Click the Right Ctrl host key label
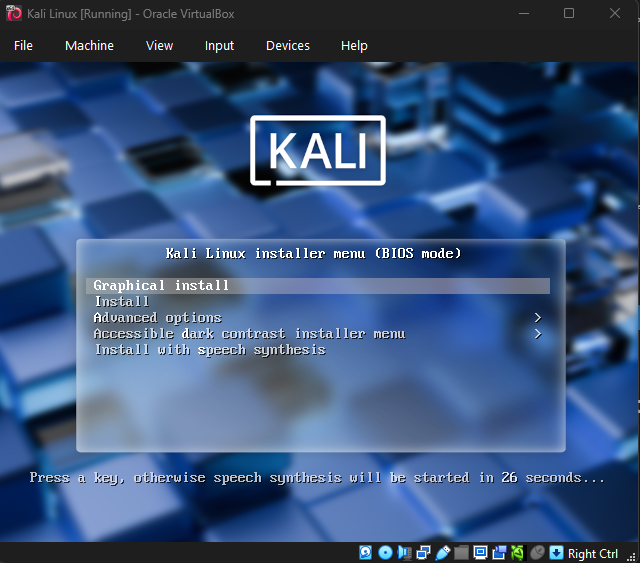Image resolution: width=640 pixels, height=563 pixels. pyautogui.click(x=593, y=553)
